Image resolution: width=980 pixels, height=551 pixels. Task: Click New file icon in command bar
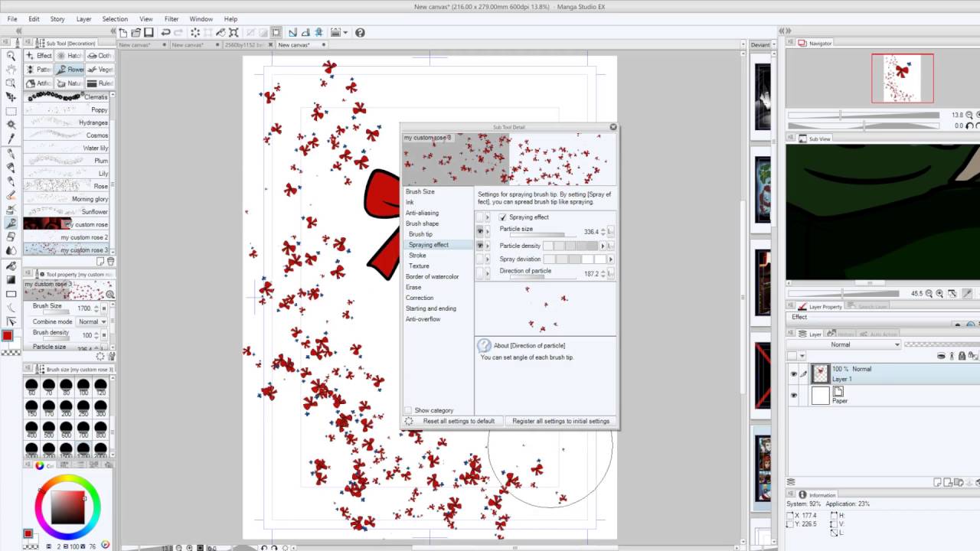pyautogui.click(x=122, y=32)
